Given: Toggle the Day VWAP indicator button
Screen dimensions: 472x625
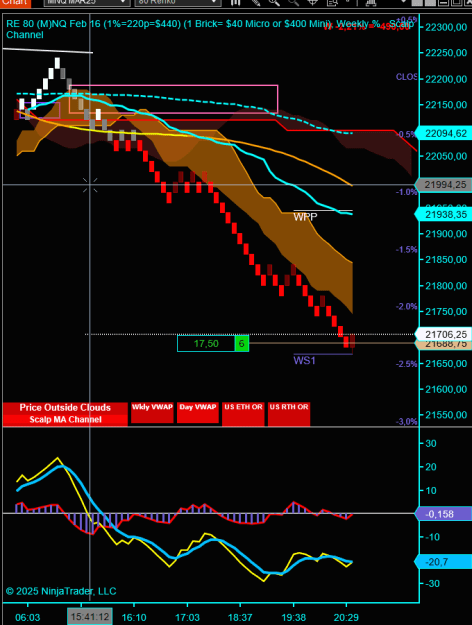Looking at the screenshot, I should coord(198,413).
